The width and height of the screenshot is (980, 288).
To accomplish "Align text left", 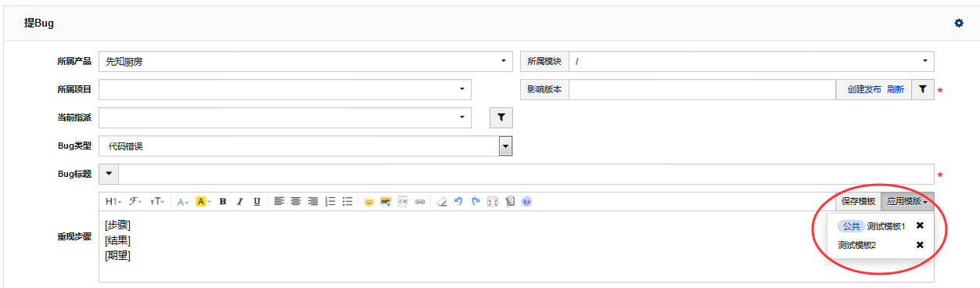I will (x=279, y=201).
